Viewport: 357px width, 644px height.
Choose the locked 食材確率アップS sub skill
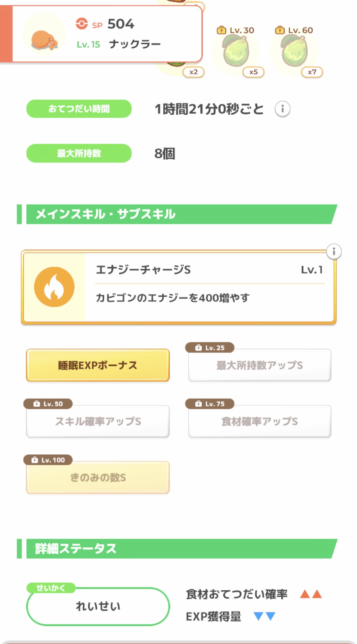[x=259, y=421]
